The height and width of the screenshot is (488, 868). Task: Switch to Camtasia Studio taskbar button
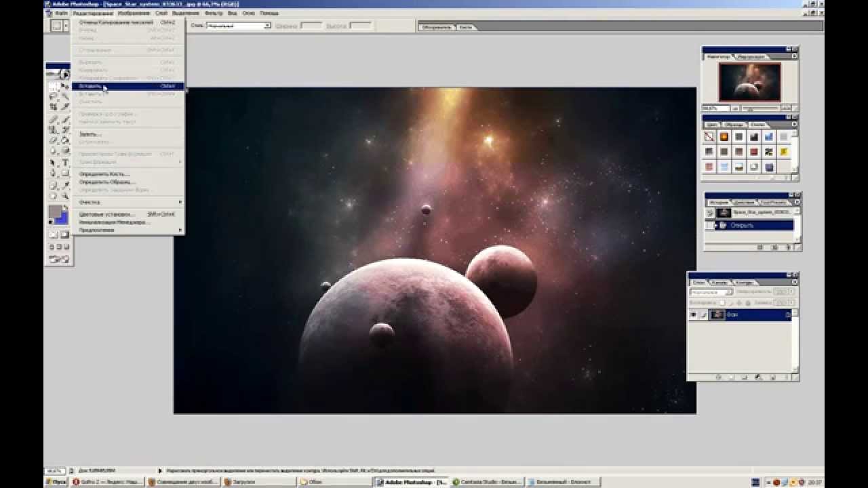click(x=488, y=482)
